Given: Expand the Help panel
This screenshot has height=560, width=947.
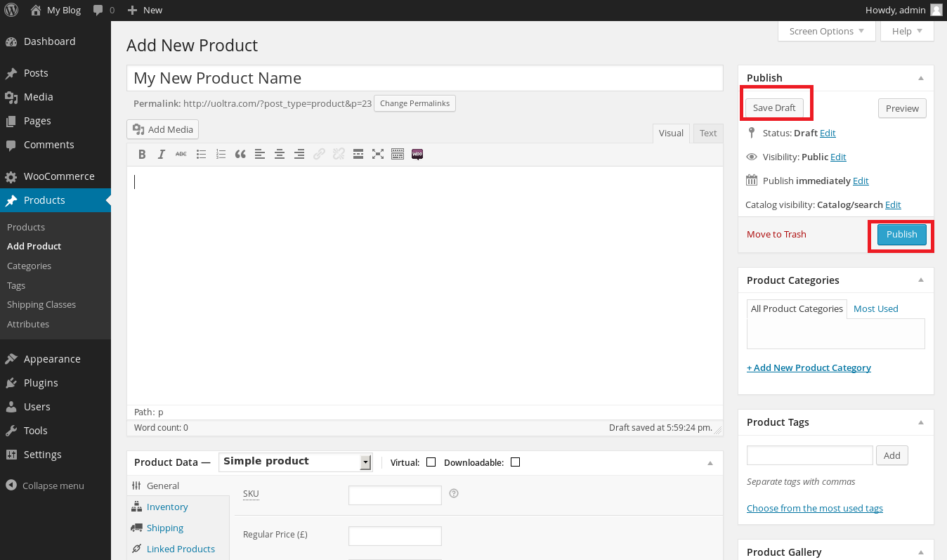Looking at the screenshot, I should [907, 31].
